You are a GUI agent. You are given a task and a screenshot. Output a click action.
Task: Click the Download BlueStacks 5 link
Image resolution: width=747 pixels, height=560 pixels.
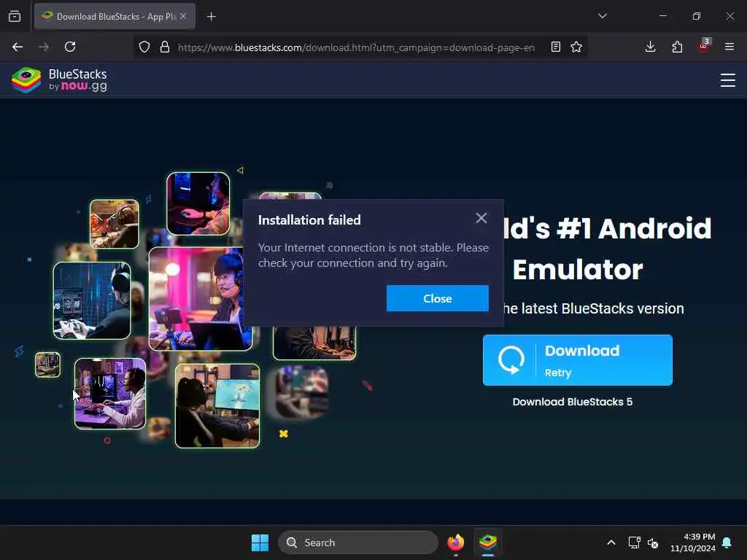573,402
